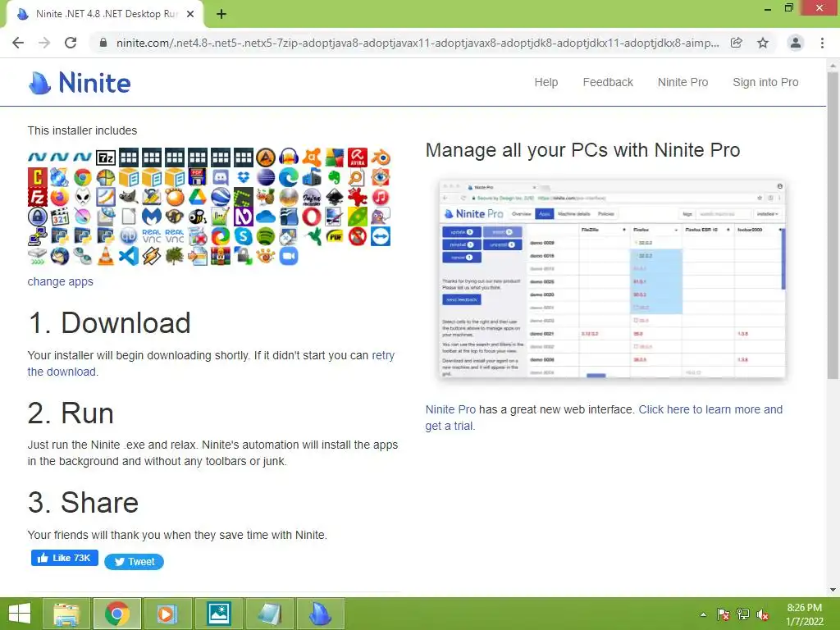Click the Microsoft Edge icon

pos(289,177)
